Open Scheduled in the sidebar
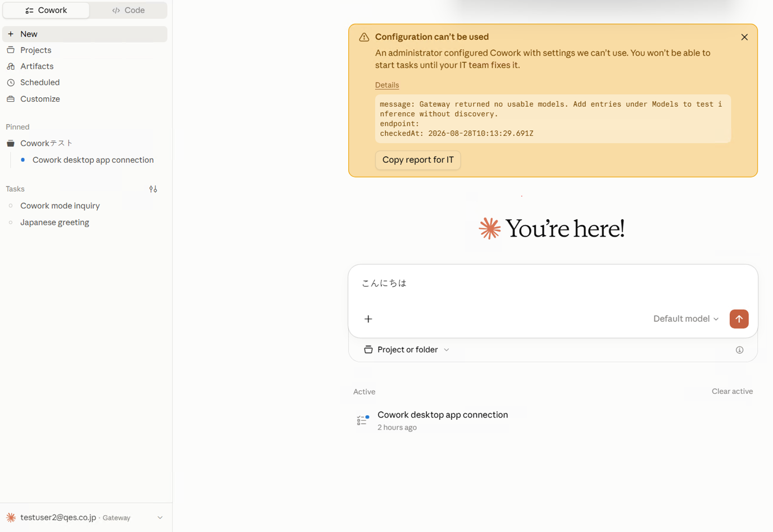773x532 pixels. [x=85, y=83]
